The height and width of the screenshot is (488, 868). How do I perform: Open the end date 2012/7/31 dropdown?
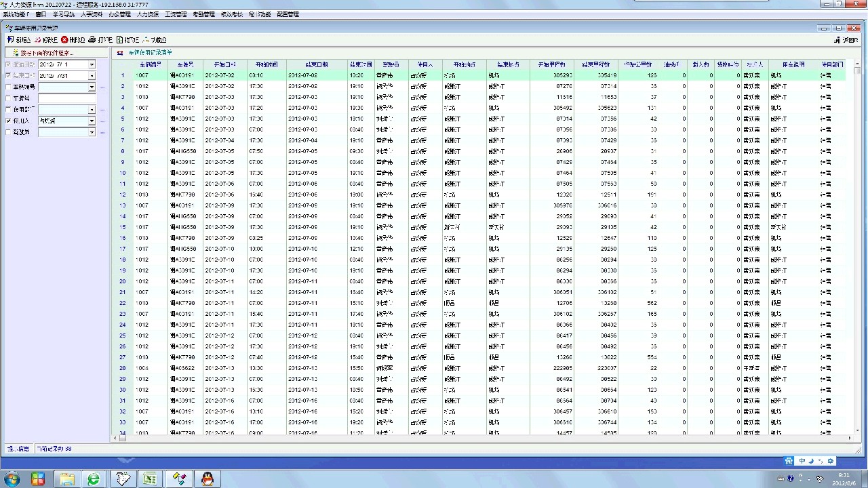92,76
